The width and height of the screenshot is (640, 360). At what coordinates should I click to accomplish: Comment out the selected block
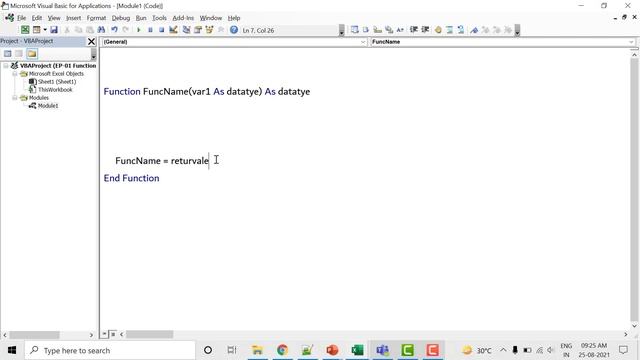point(449,30)
